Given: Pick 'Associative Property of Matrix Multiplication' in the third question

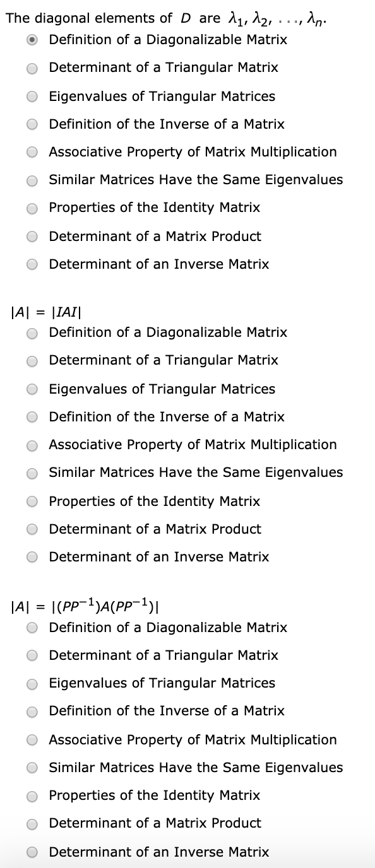Looking at the screenshot, I should (x=32, y=739).
